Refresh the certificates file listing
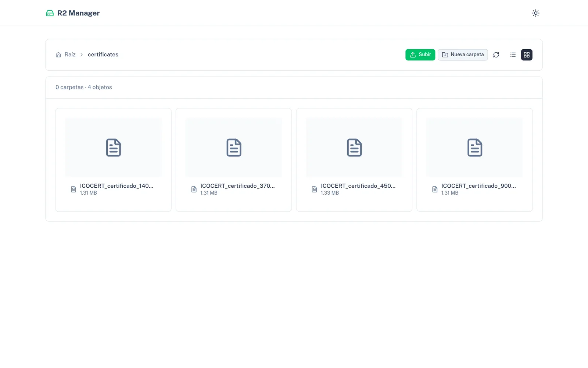The width and height of the screenshot is (588, 368). tap(496, 55)
